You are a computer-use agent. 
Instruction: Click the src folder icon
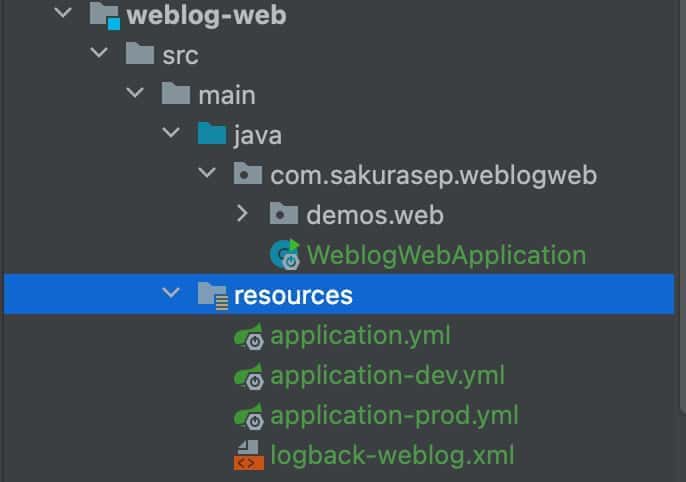(x=140, y=53)
